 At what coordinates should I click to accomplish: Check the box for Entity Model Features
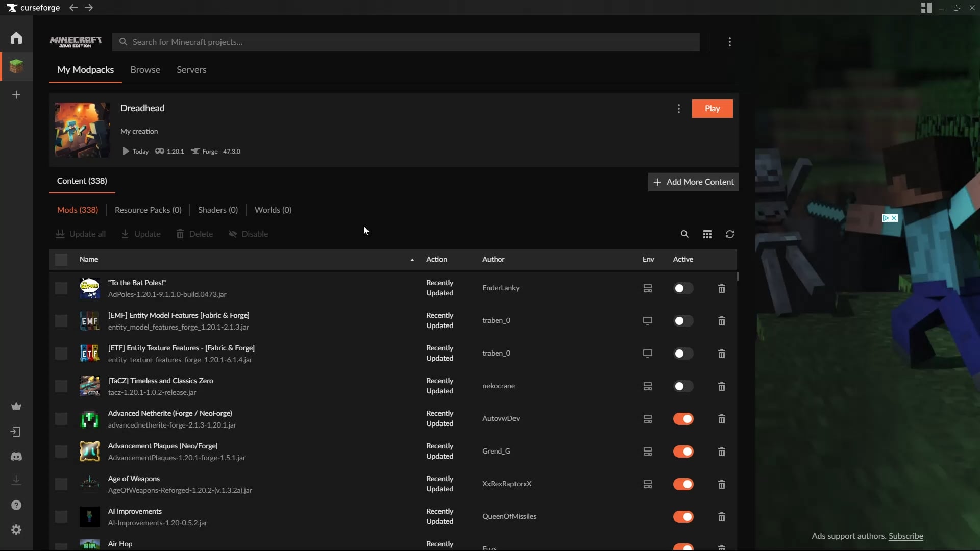tap(61, 321)
